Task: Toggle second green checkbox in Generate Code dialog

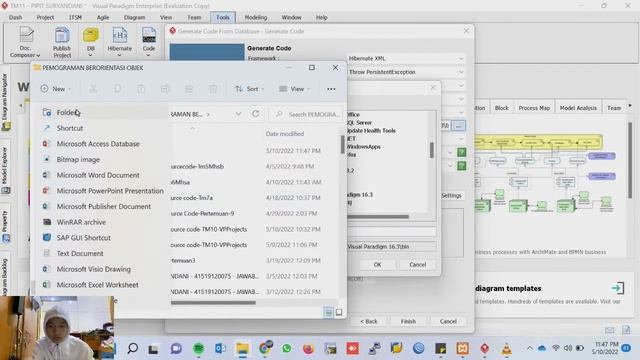Action: (462, 166)
